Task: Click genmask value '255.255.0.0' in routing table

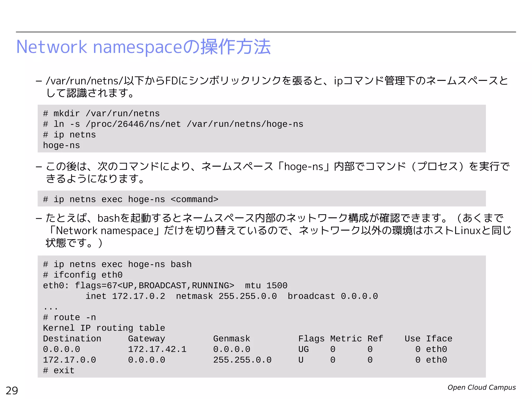Action: coord(242,360)
